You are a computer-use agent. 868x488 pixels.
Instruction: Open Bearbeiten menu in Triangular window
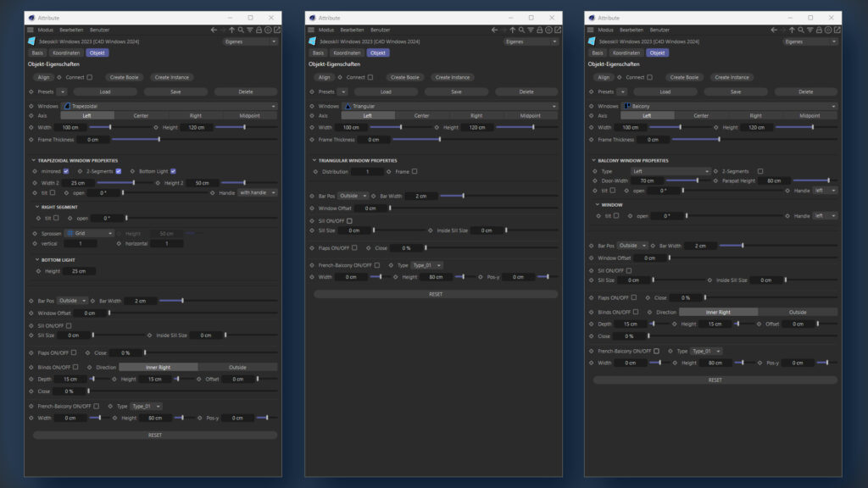pos(352,30)
